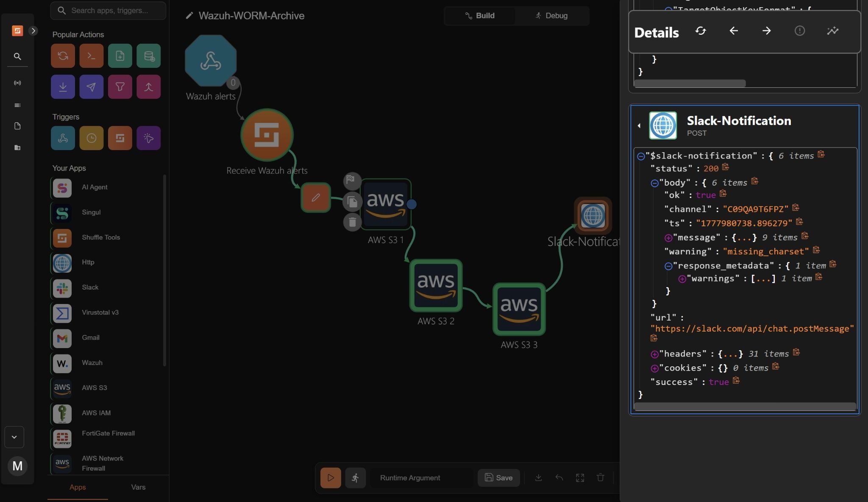868x502 pixels.
Task: Choose the purple user-input trigger
Action: pos(149,138)
